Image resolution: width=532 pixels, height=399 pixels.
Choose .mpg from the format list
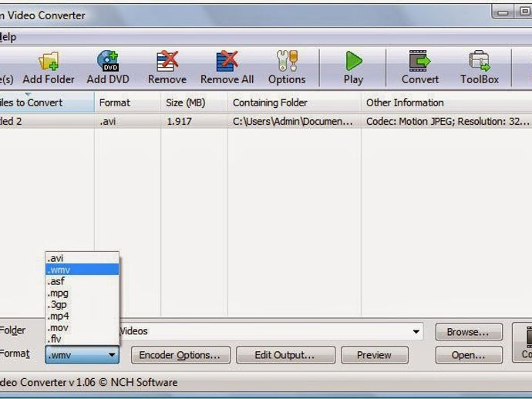pyautogui.click(x=82, y=293)
